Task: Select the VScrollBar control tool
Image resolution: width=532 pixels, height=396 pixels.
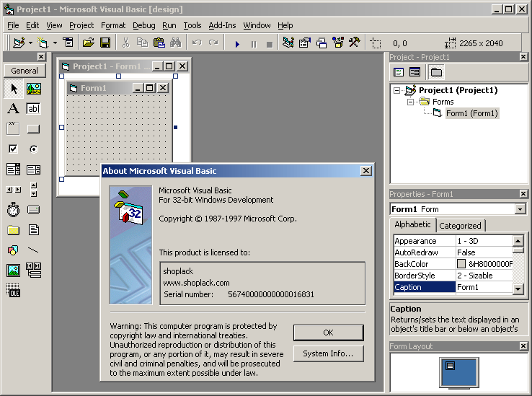Action: point(34,190)
